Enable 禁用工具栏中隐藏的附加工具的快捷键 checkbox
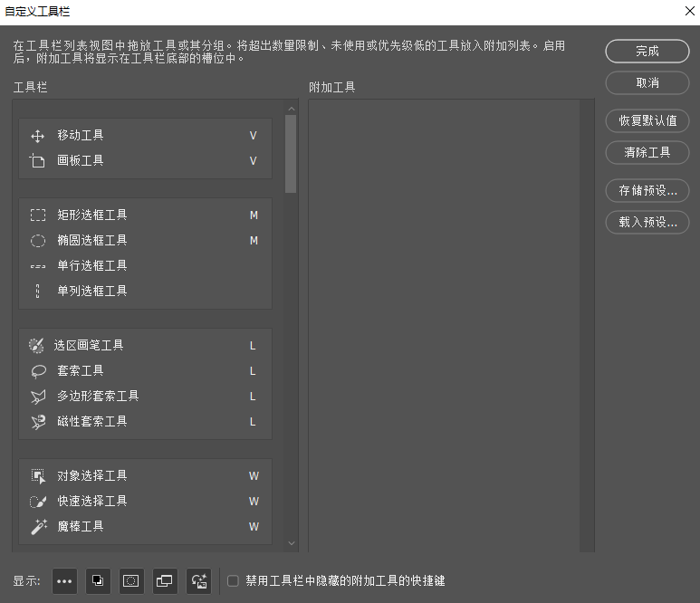The image size is (700, 603). [233, 580]
